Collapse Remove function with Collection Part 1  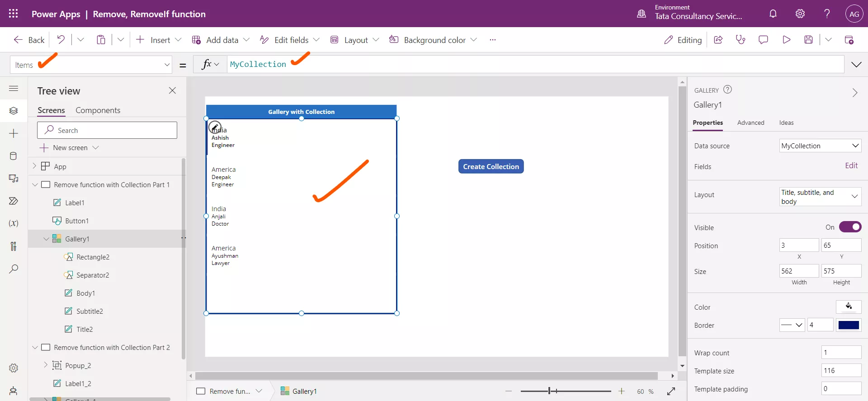[x=35, y=184]
